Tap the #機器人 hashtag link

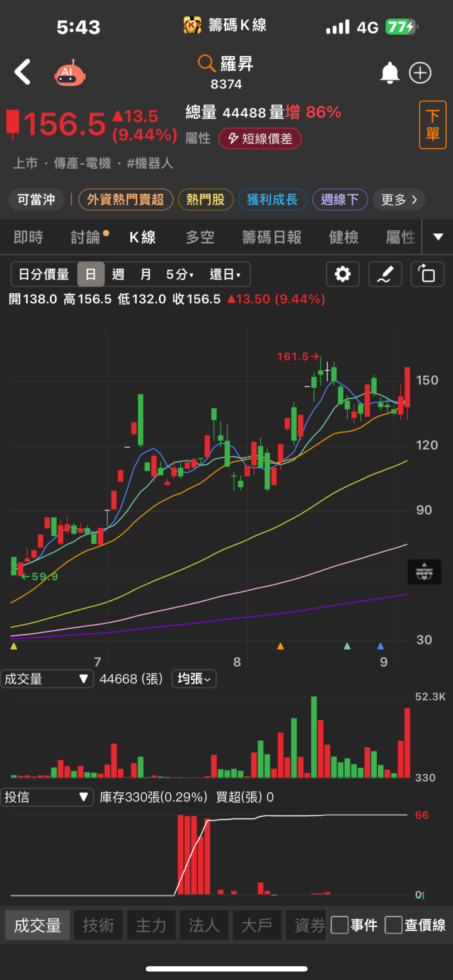[x=150, y=164]
